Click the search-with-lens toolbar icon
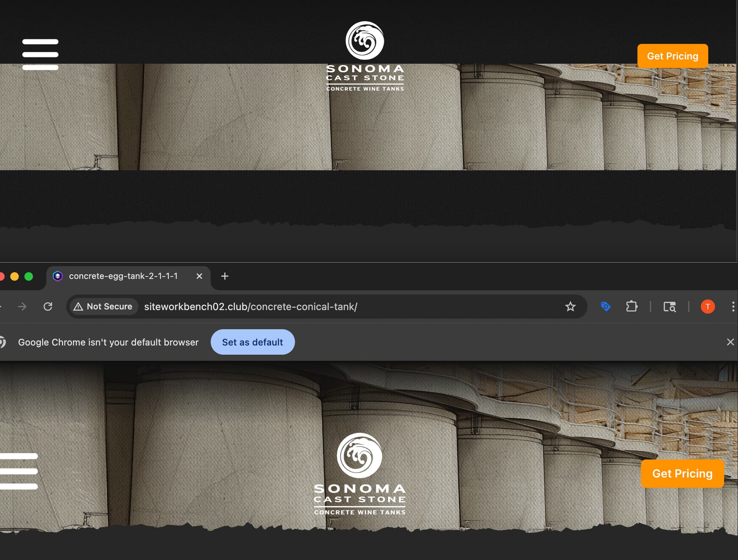 [669, 307]
